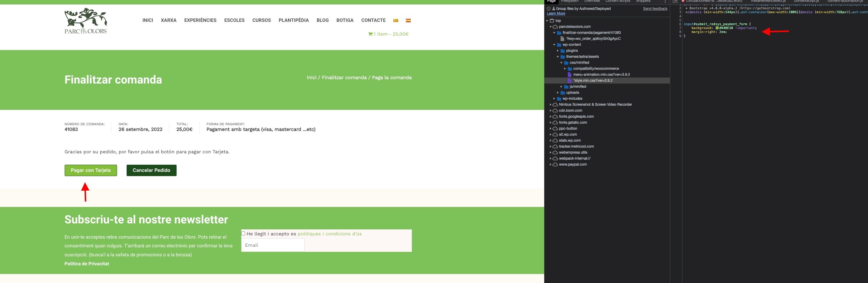Click the cdn.loom.com cloud icon
This screenshot has width=868, height=283.
coord(555,111)
